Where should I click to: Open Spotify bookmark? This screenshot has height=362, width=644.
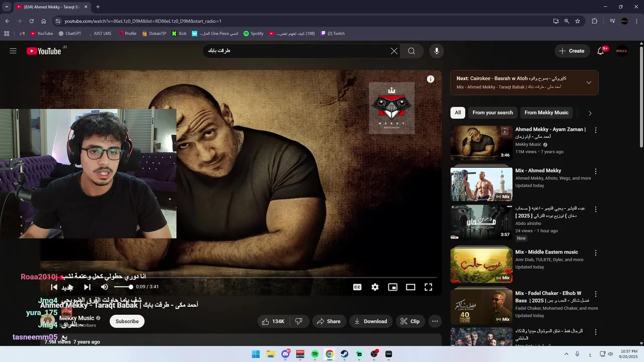(254, 34)
